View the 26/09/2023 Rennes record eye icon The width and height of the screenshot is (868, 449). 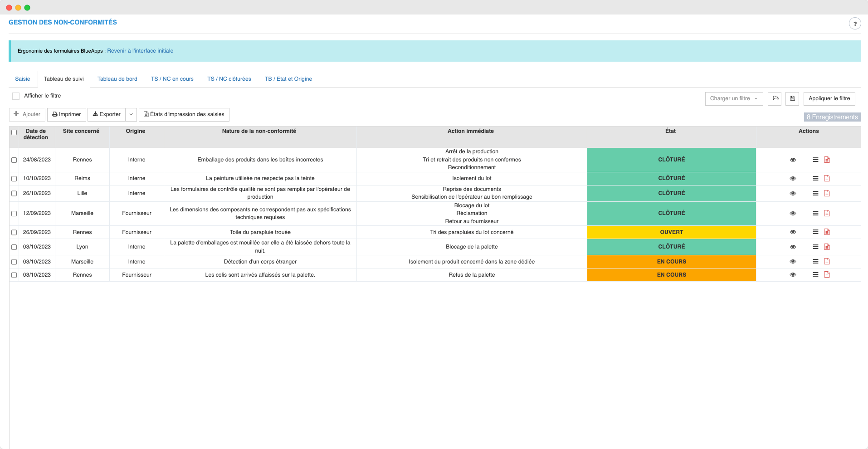[x=793, y=232]
